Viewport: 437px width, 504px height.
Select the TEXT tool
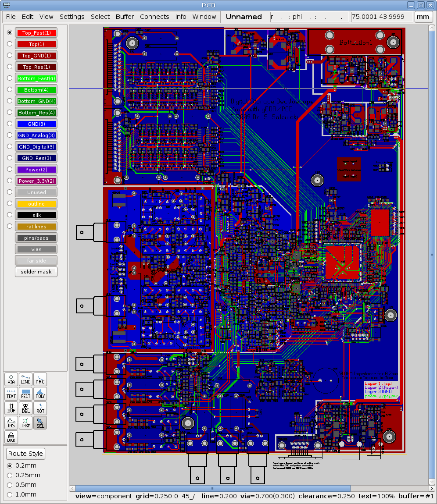11,394
